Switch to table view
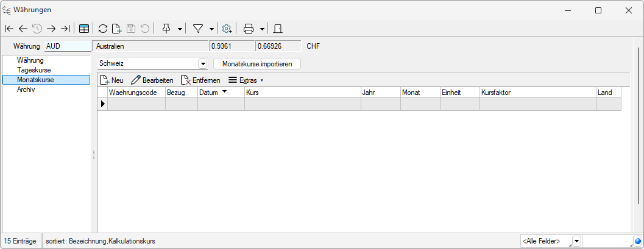644x249 pixels. coord(84,29)
